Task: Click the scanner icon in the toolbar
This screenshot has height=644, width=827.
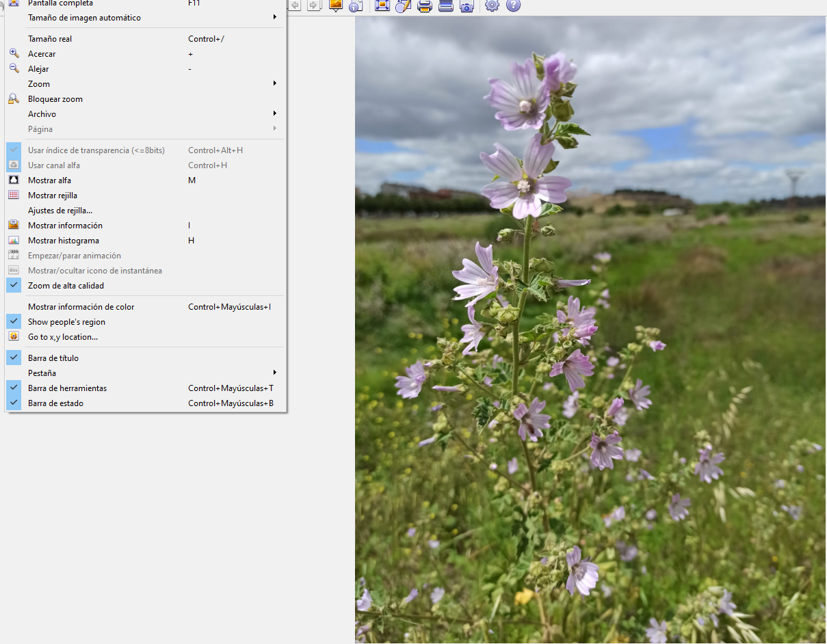Action: click(446, 6)
